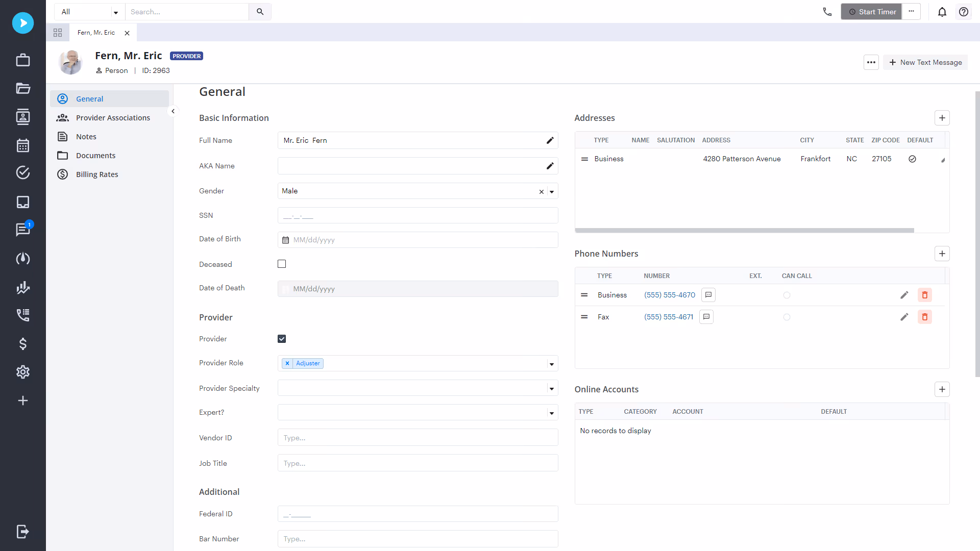Close the Fern, Mr. Eric tab

click(127, 33)
